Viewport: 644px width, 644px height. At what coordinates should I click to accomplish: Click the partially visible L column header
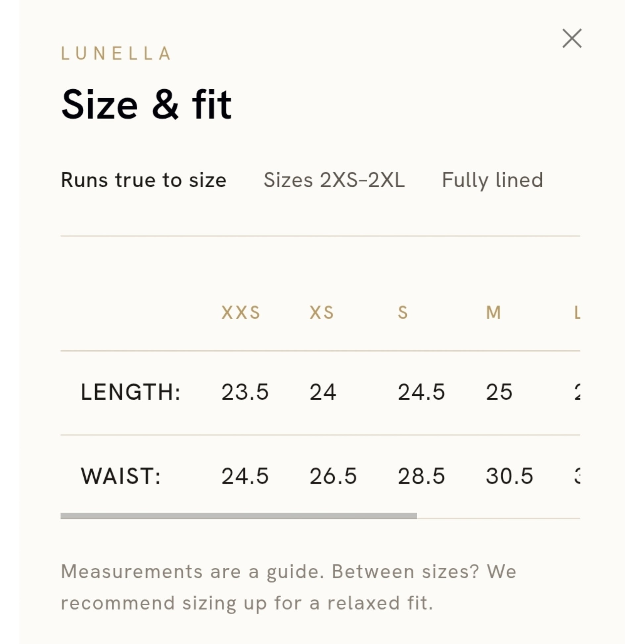pyautogui.click(x=577, y=313)
